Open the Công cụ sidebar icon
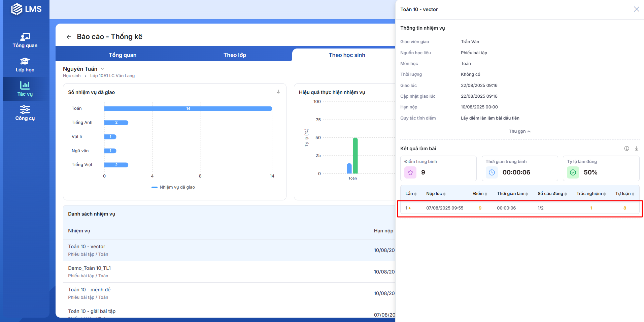This screenshot has width=644, height=322. [x=25, y=113]
